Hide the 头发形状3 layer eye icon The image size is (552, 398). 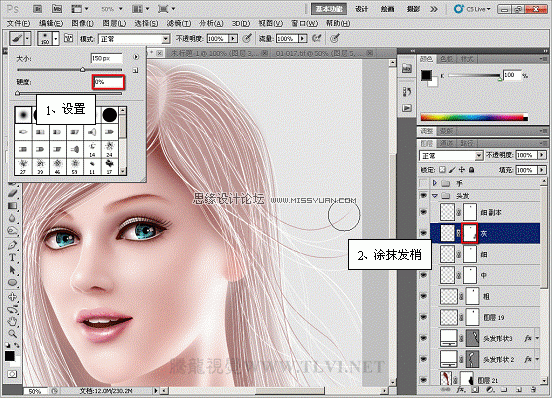point(424,339)
